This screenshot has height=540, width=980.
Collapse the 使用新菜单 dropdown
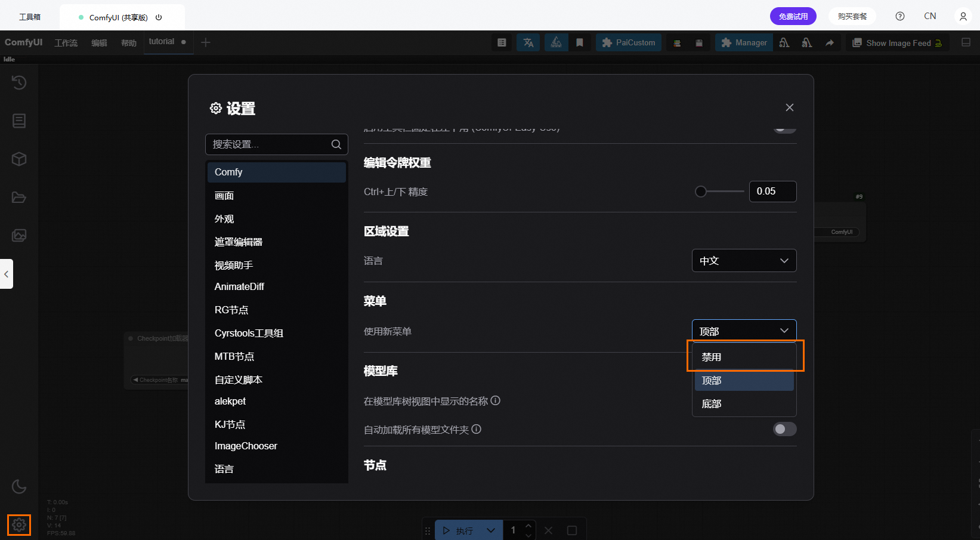pos(744,331)
